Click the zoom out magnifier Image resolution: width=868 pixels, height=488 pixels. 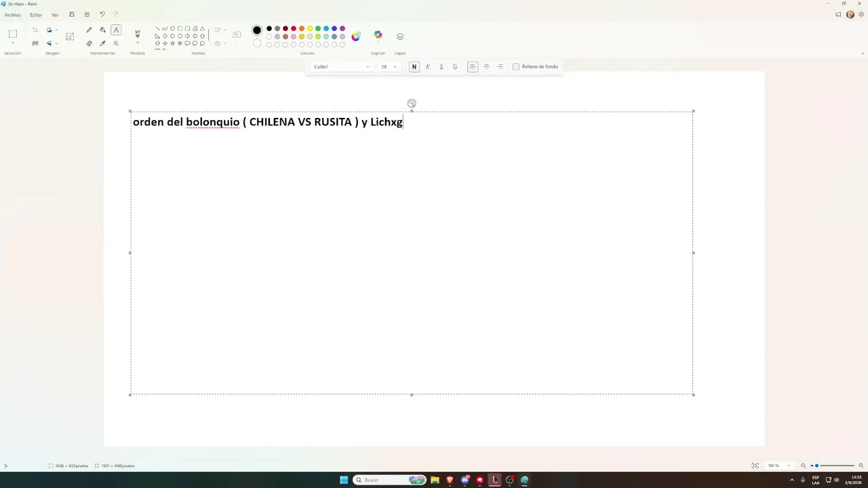pyautogui.click(x=804, y=466)
